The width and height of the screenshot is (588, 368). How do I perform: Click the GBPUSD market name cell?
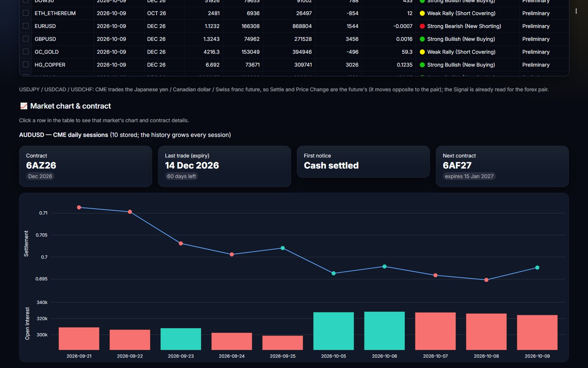(62, 39)
